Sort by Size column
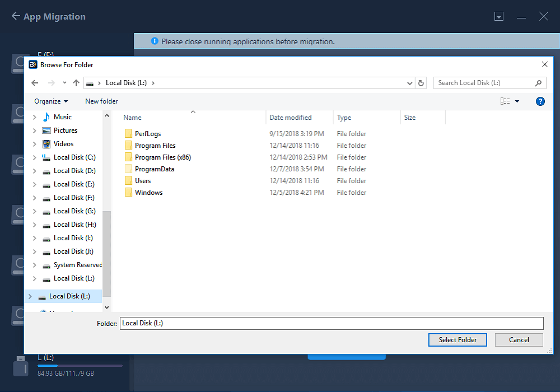 click(410, 118)
